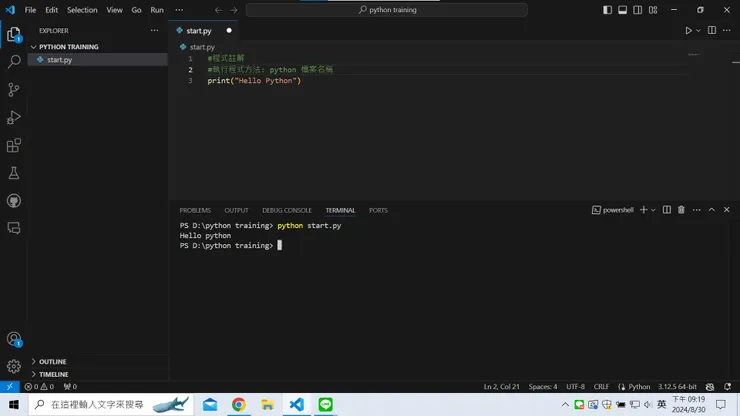
Task: Toggle the bottom panel layout
Action: (622, 10)
